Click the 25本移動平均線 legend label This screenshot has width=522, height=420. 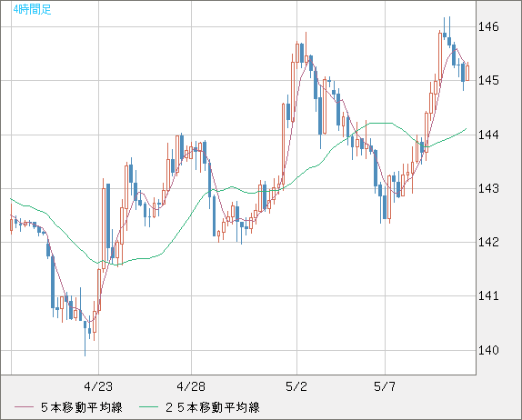[213, 407]
